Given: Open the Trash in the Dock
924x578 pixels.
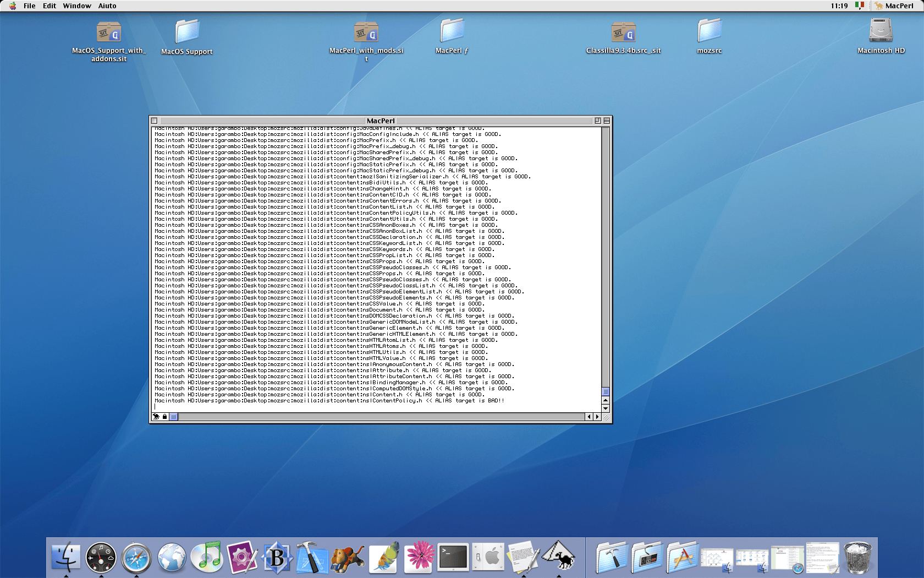Looking at the screenshot, I should [x=858, y=557].
